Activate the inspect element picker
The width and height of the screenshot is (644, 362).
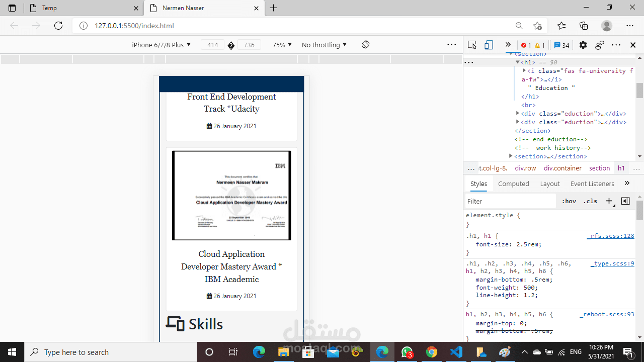tap(472, 45)
